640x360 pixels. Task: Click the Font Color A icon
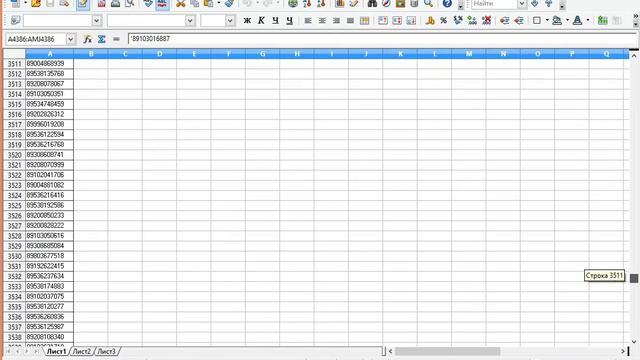578,20
